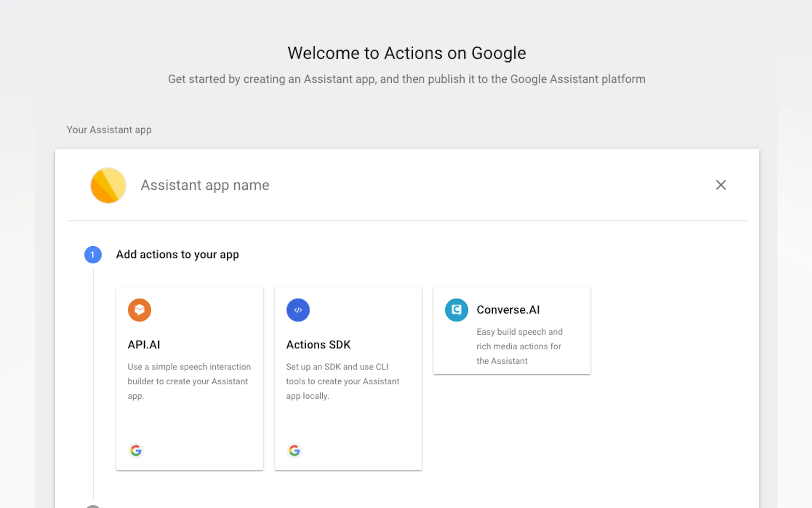This screenshot has height=508, width=812.
Task: Click the Converse.AI description text
Action: [x=519, y=346]
